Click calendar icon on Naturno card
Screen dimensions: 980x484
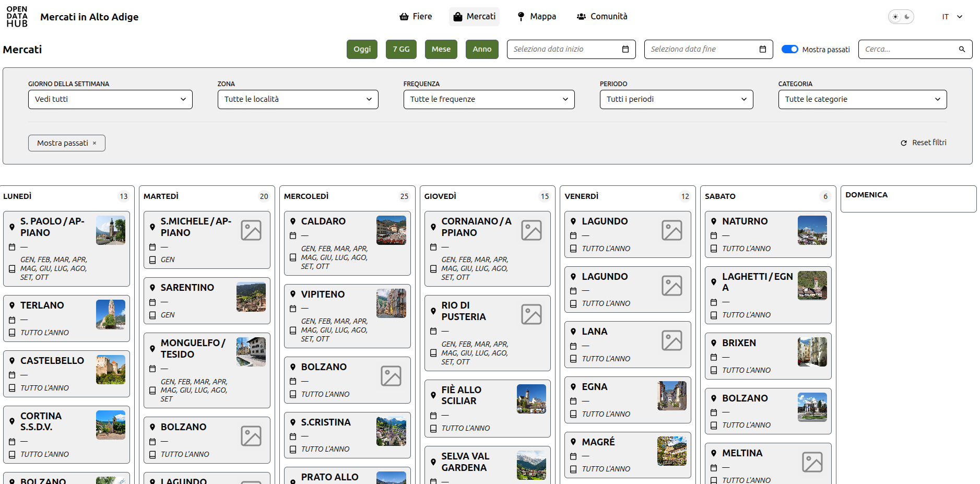pyautogui.click(x=714, y=235)
